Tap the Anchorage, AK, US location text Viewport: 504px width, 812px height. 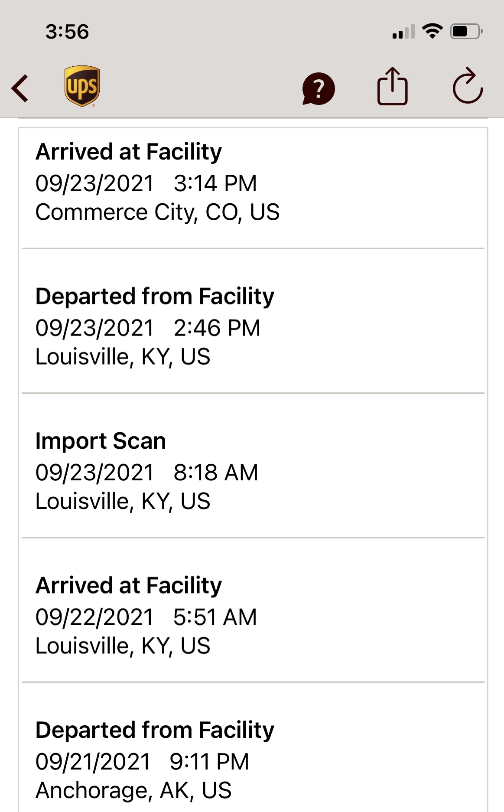(133, 790)
